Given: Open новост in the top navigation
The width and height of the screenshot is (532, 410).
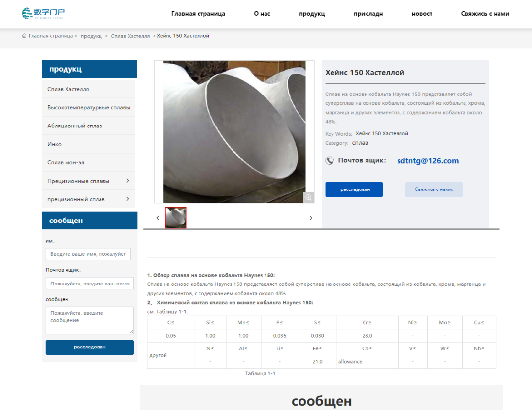Looking at the screenshot, I should click(422, 14).
